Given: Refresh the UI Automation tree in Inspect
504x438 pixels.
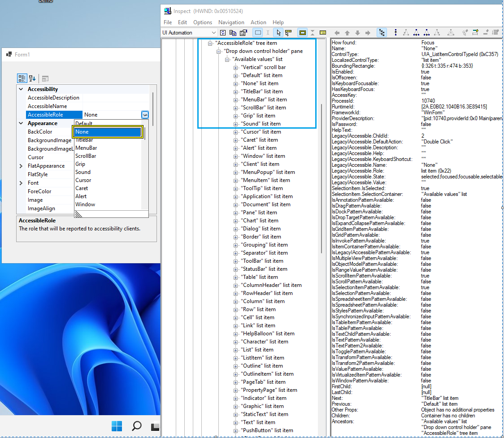Looking at the screenshot, I should pyautogui.click(x=223, y=32).
